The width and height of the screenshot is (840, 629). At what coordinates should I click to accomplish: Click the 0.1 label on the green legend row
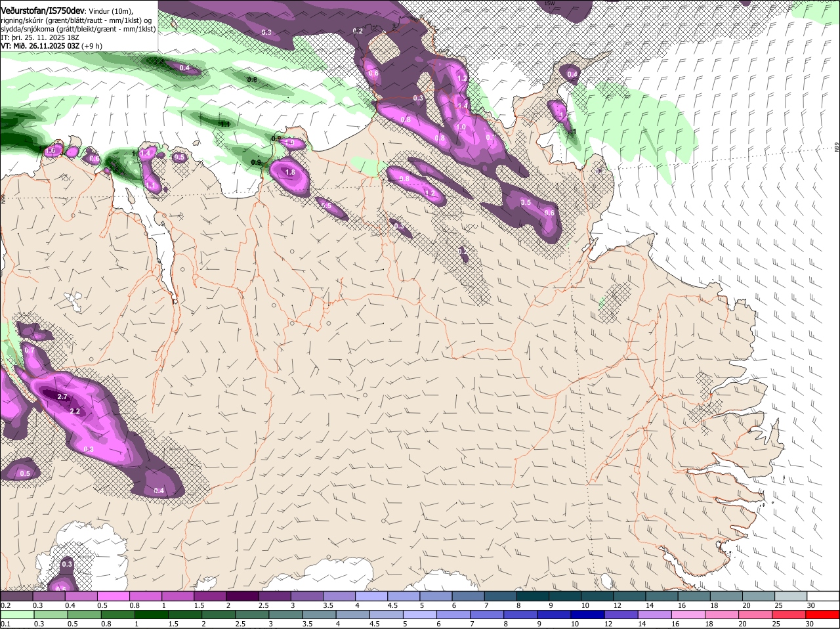[x=6, y=624]
